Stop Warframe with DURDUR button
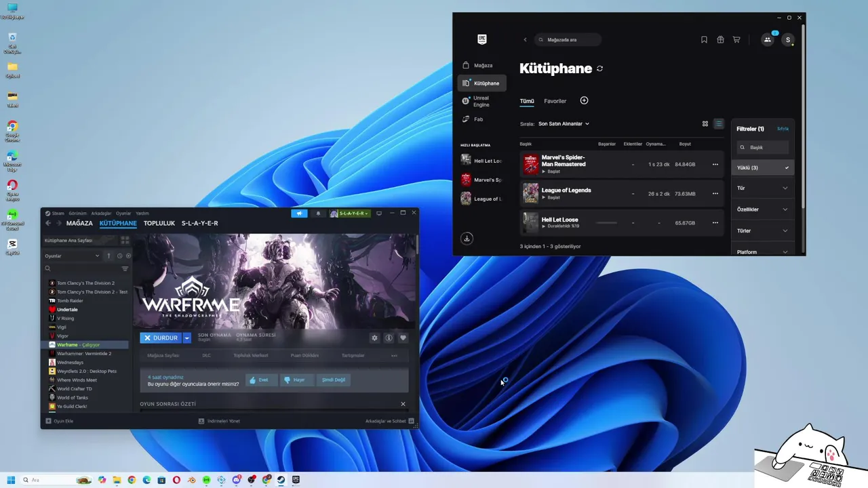 point(161,338)
